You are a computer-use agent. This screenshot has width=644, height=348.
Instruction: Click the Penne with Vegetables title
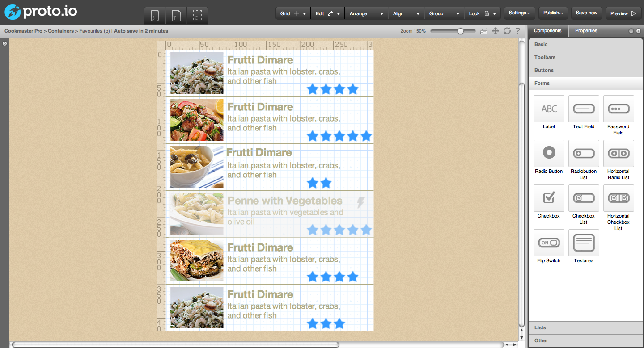click(285, 201)
